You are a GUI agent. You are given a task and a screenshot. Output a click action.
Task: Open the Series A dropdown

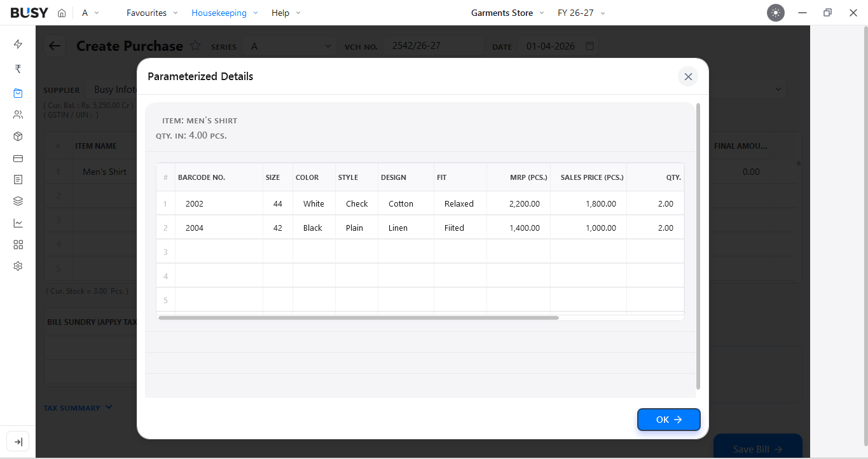[290, 46]
